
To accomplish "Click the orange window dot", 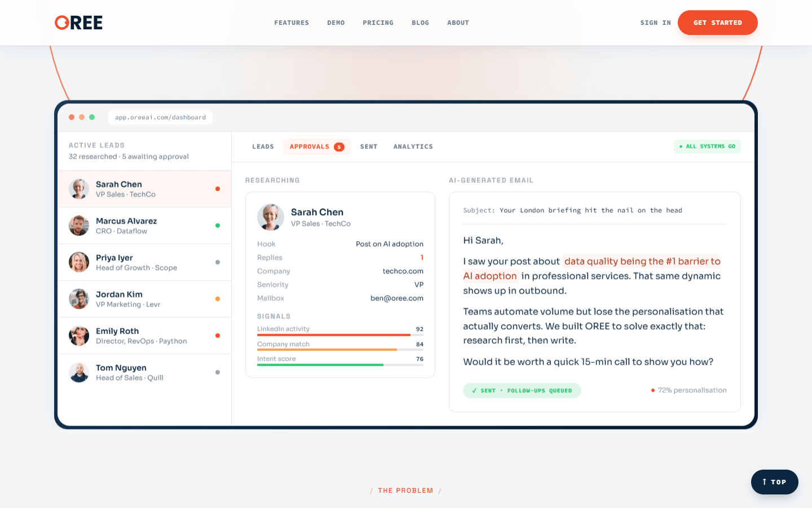I will (82, 117).
